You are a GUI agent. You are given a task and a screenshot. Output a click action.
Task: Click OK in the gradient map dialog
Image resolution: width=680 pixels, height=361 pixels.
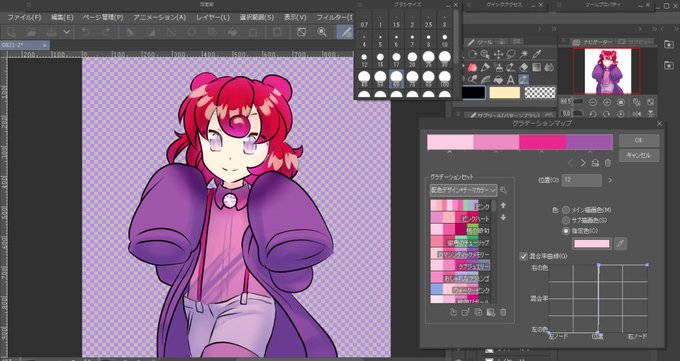click(x=639, y=141)
